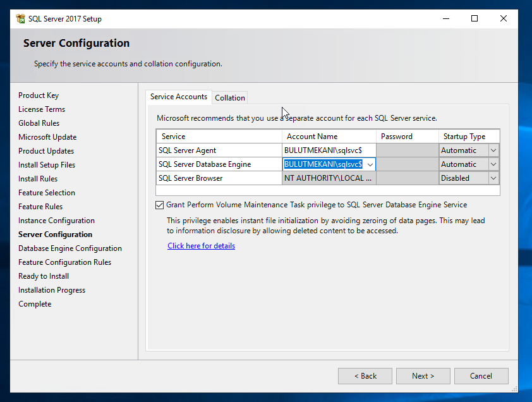Open SQL Server Agent startup type dropdown
The height and width of the screenshot is (402, 532).
tap(493, 150)
